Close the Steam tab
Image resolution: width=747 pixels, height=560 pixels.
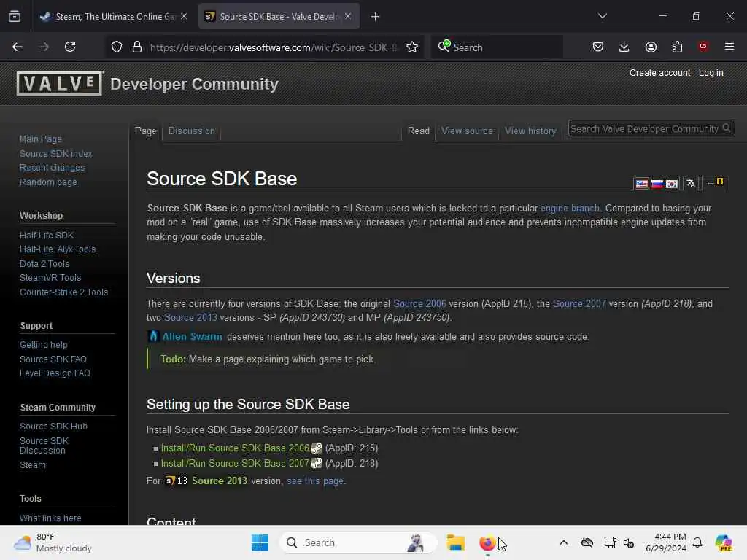point(184,16)
